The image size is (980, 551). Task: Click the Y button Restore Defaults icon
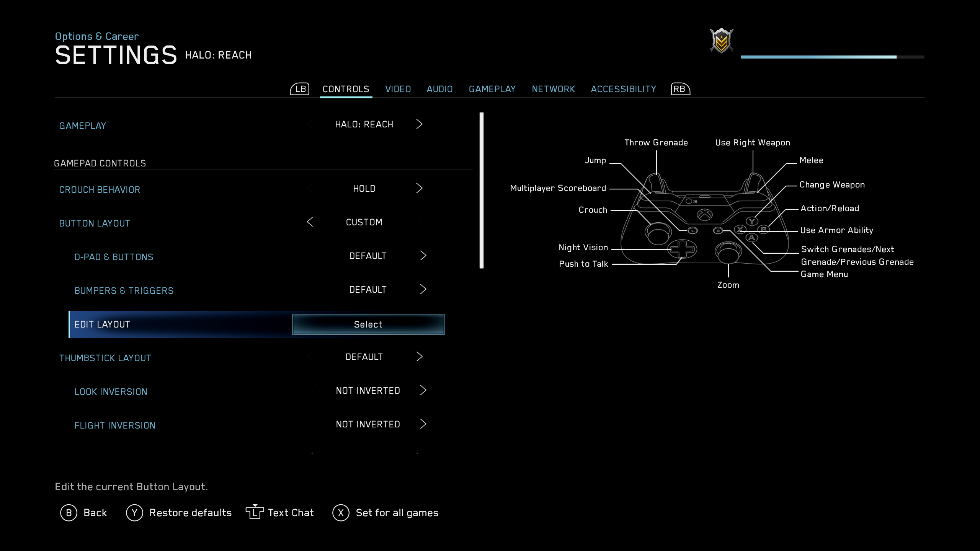tap(134, 512)
